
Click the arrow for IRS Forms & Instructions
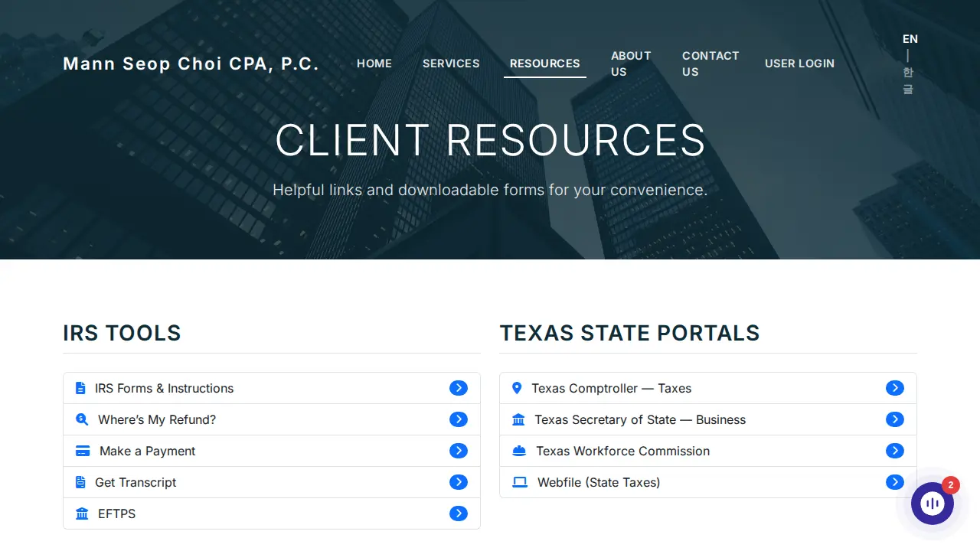pos(459,388)
